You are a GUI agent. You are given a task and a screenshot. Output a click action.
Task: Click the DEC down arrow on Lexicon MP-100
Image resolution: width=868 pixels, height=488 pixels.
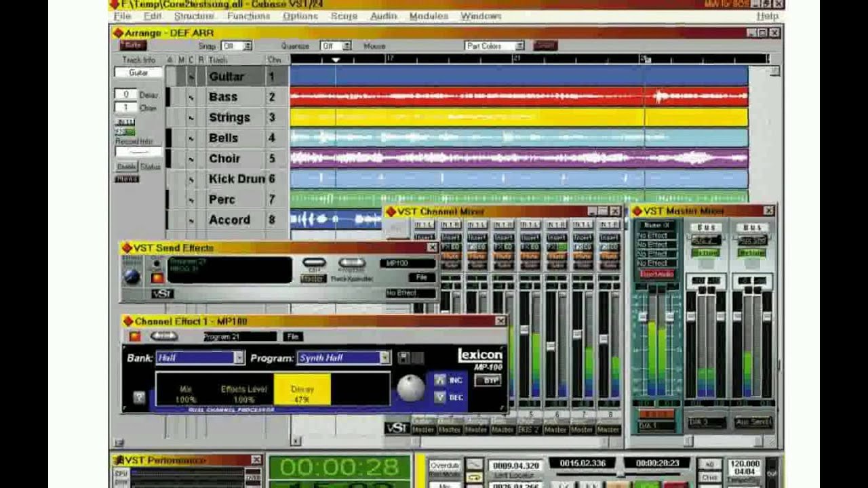439,397
